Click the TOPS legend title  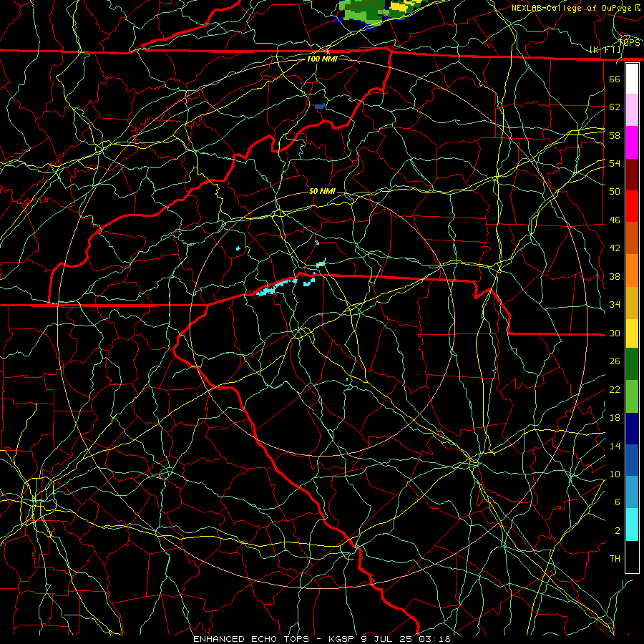coord(629,43)
